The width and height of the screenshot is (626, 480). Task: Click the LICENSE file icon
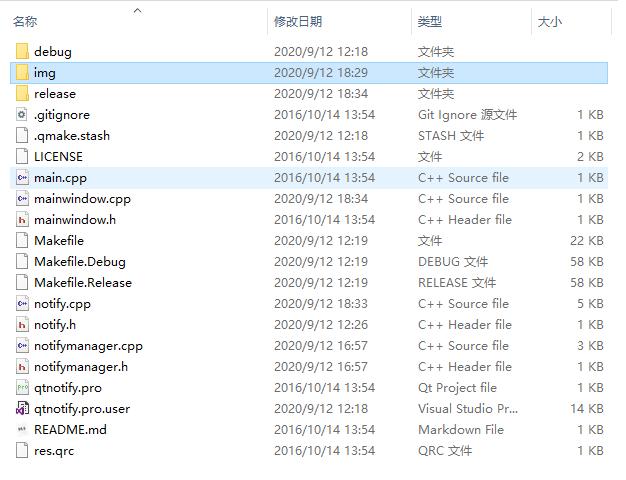(22, 157)
